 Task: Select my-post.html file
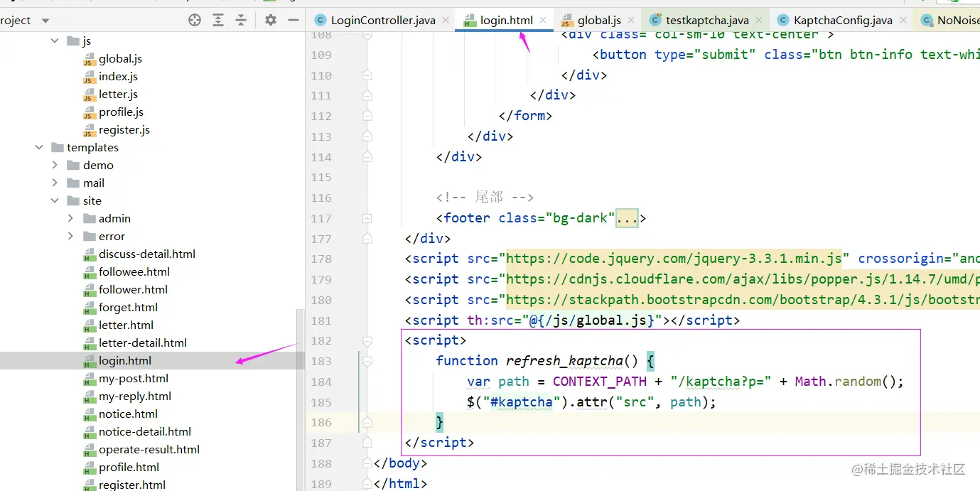coord(134,379)
